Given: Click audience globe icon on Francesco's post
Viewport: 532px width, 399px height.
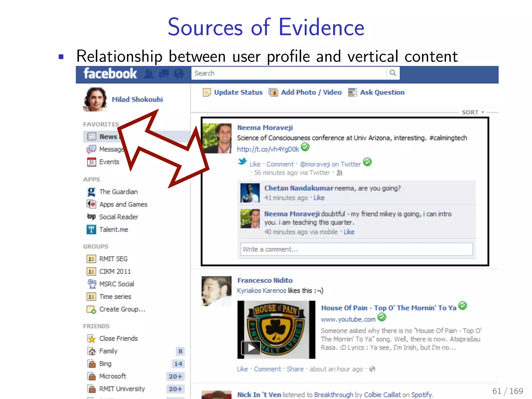Looking at the screenshot, I should pos(372,369).
